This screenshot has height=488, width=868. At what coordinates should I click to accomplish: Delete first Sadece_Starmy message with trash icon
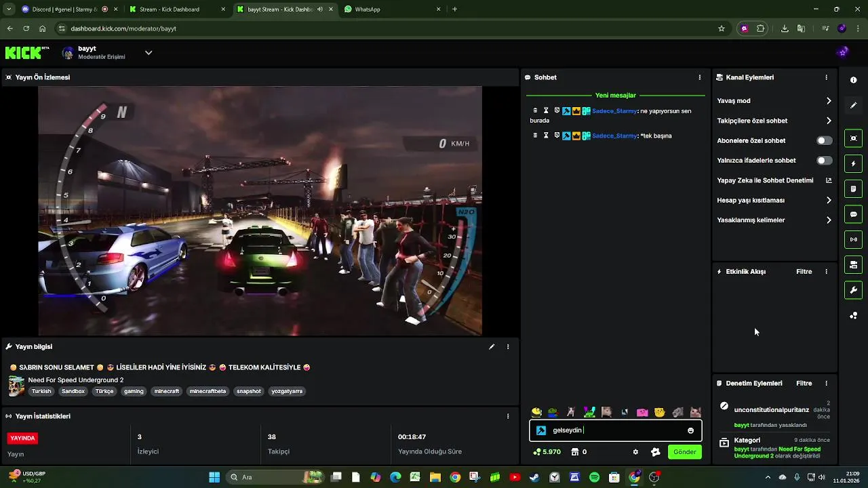[x=535, y=110]
